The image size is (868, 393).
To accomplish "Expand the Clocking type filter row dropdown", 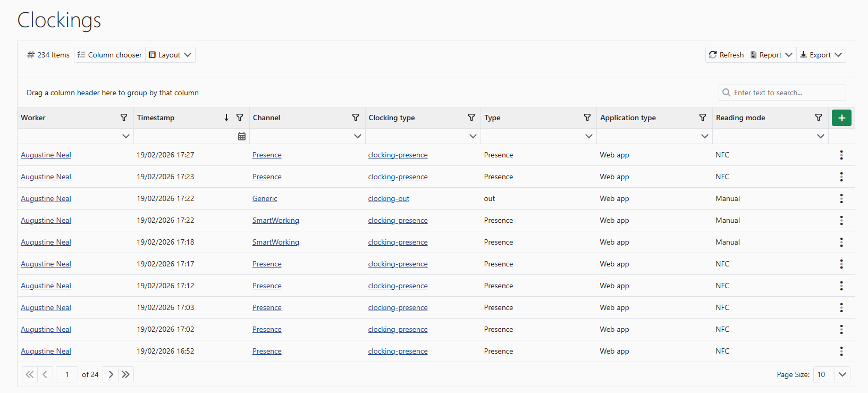I will pos(473,136).
